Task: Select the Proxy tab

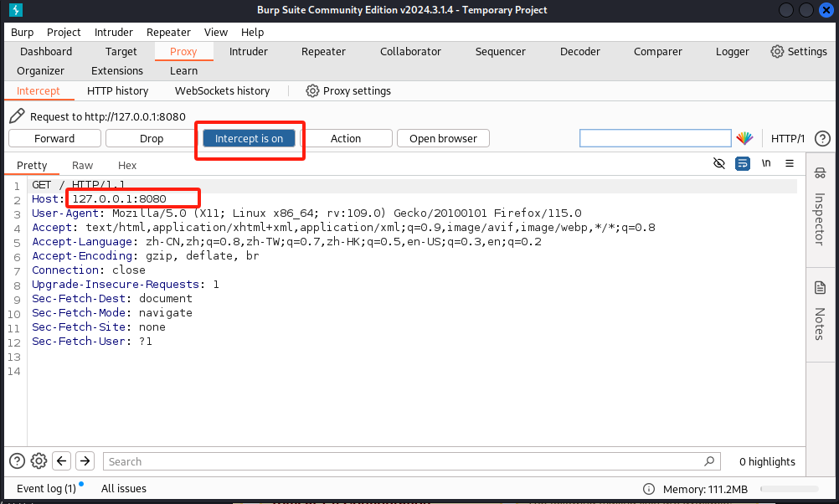Action: point(183,51)
